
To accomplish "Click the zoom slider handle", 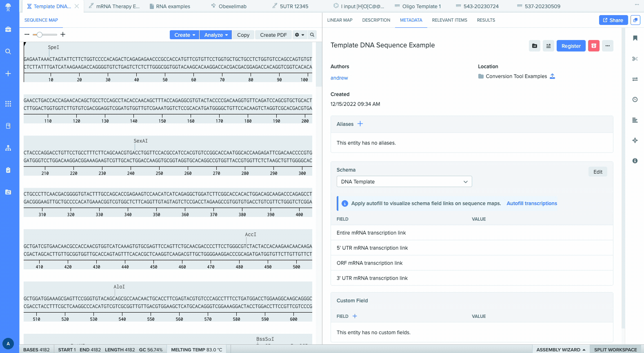I will click(x=40, y=35).
